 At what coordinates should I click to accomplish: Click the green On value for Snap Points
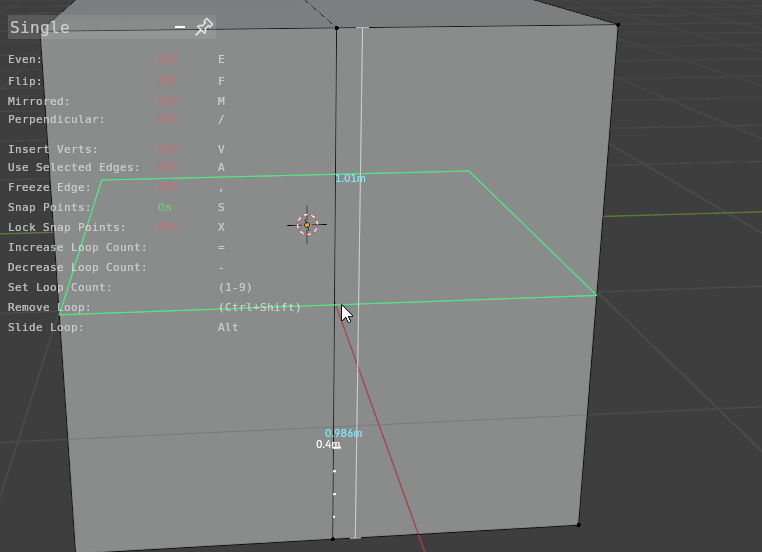coord(165,207)
